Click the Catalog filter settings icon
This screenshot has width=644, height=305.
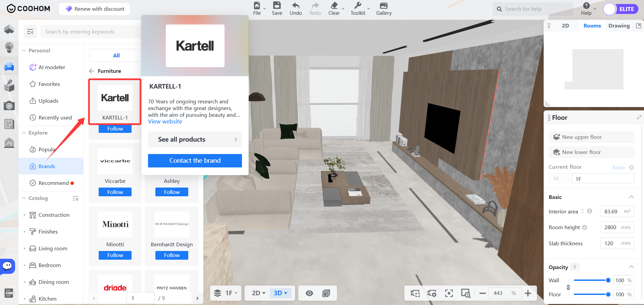[76, 198]
